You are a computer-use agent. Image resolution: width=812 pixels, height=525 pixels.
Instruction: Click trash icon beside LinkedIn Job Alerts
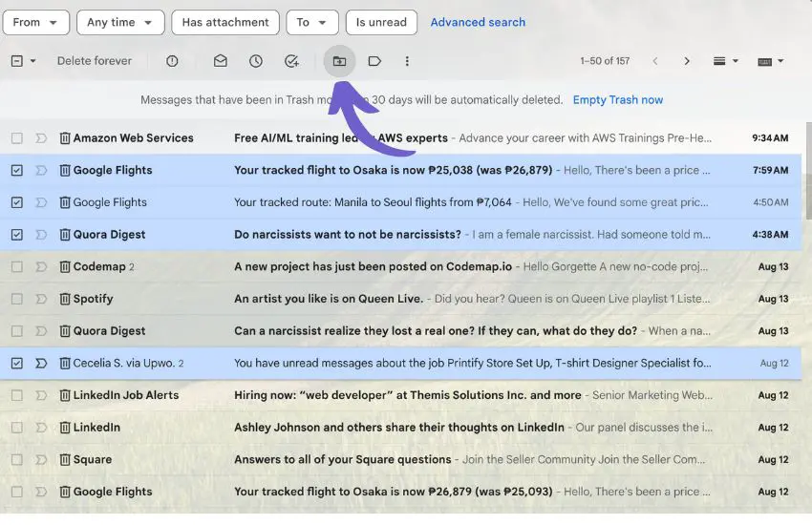point(65,395)
